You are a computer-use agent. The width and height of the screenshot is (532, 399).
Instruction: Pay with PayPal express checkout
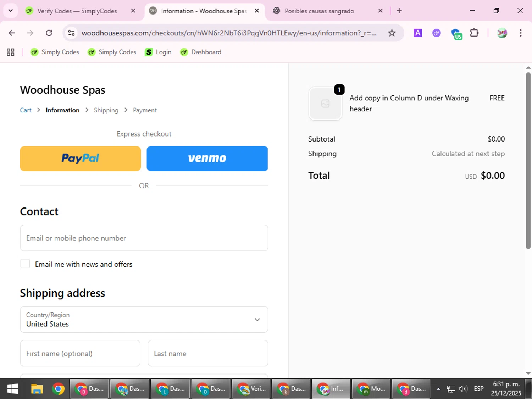pos(81,159)
